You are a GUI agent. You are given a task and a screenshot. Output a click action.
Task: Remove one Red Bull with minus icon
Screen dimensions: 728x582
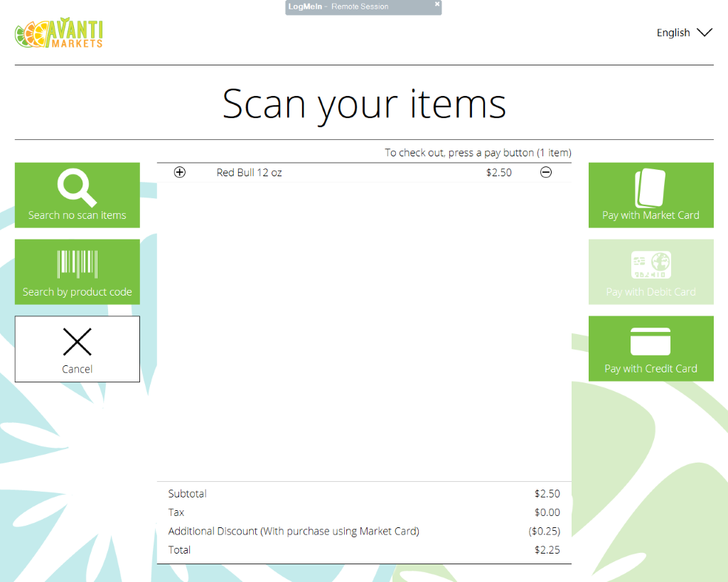(546, 173)
